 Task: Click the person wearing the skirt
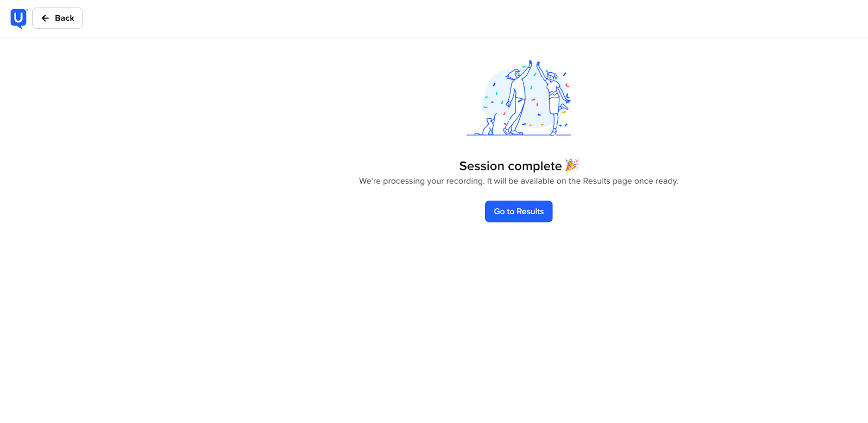click(x=554, y=99)
